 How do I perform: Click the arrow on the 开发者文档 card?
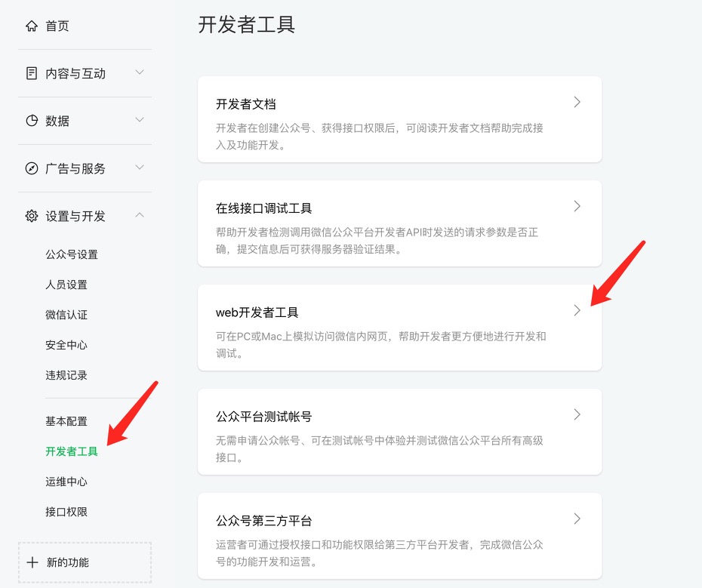coord(577,102)
